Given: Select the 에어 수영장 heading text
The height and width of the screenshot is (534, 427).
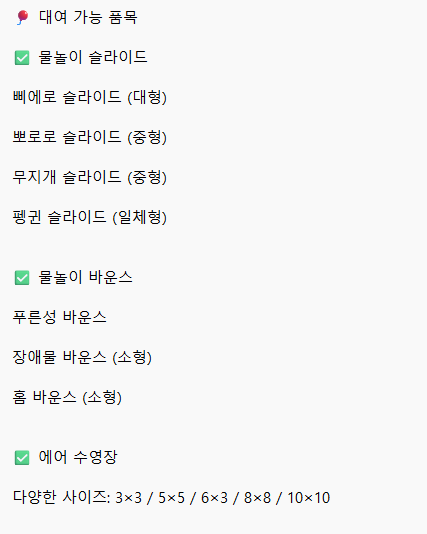Looking at the screenshot, I should click(78, 457).
